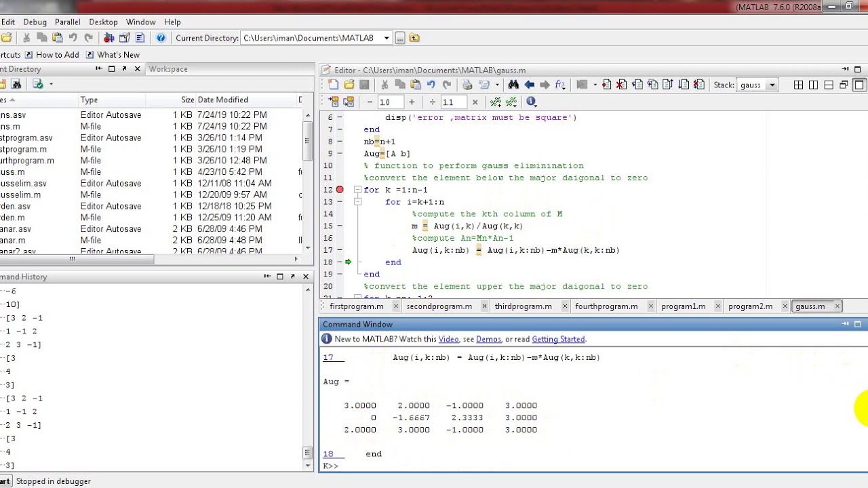Viewport: 868px width, 488px height.
Task: Collapse the for k loop fold marker
Action: coord(357,190)
